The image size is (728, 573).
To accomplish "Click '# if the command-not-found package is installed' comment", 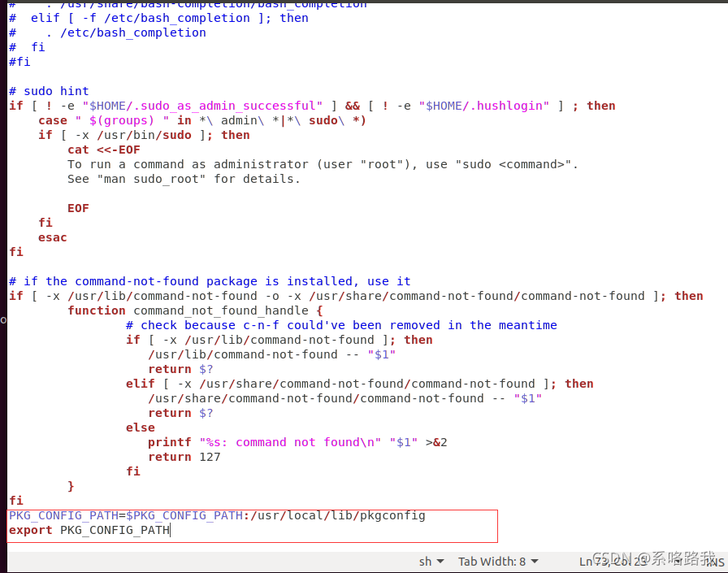I will click(210, 281).
